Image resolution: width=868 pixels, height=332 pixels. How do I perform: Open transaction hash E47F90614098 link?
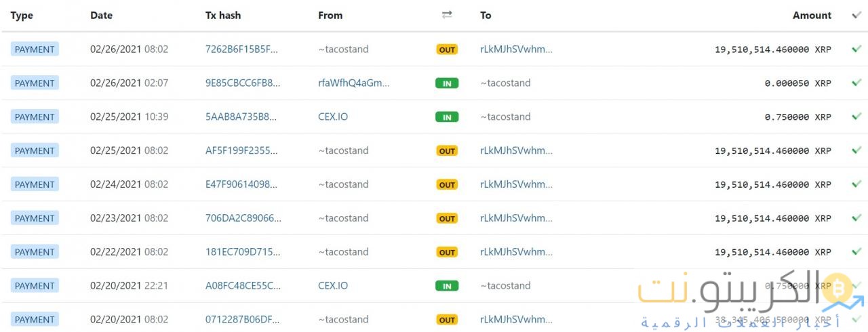(x=241, y=184)
